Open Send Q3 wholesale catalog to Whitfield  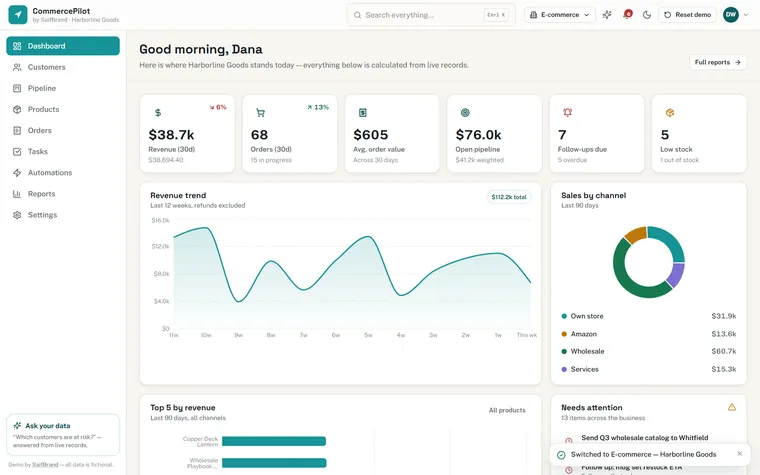pos(645,438)
